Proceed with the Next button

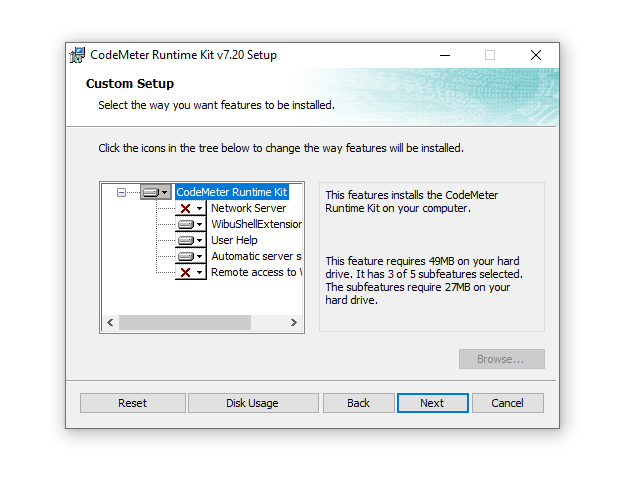pyautogui.click(x=433, y=403)
